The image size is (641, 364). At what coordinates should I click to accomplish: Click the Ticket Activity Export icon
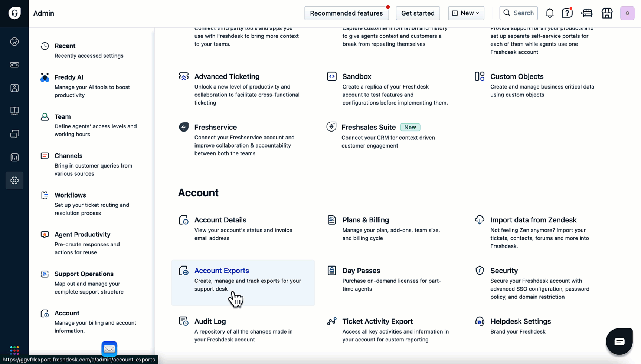pyautogui.click(x=332, y=321)
